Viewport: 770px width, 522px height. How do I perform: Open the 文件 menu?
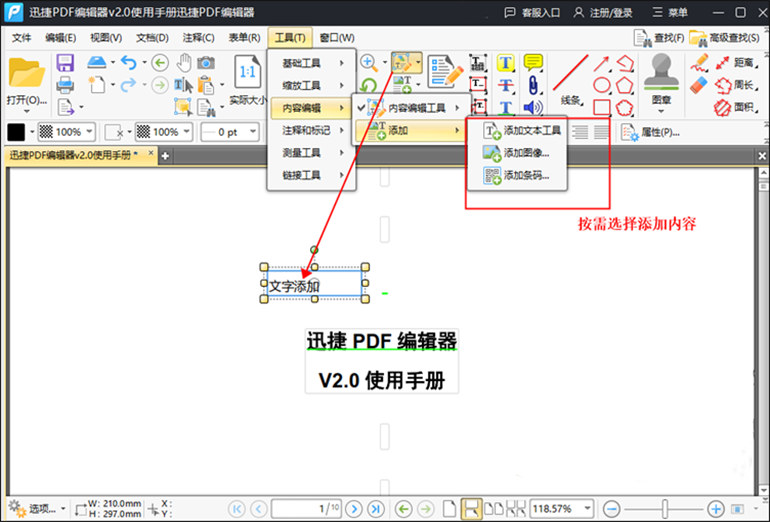click(22, 38)
